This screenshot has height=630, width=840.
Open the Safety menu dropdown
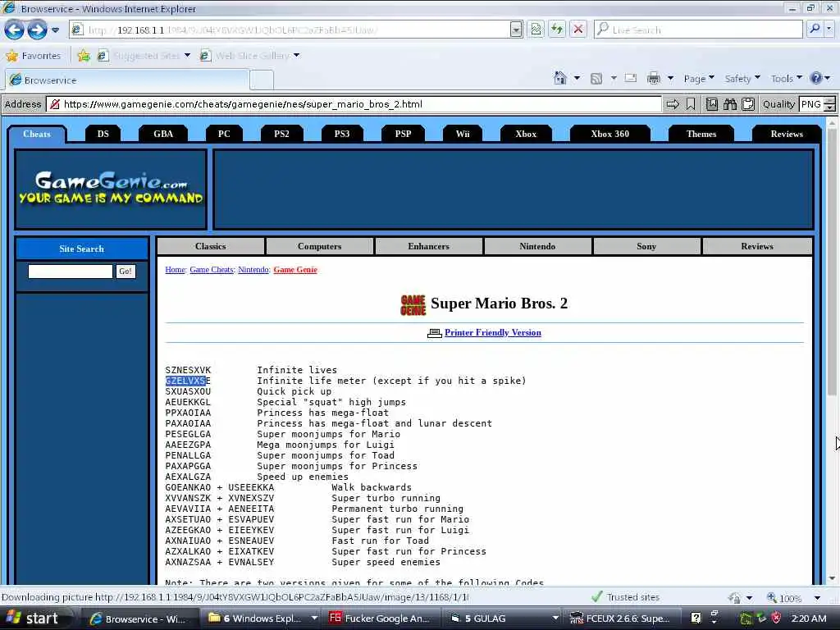[742, 78]
